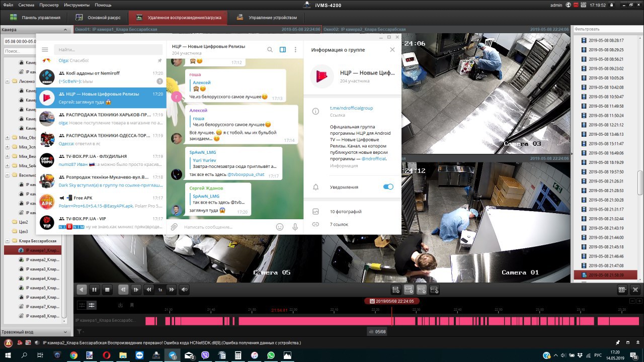Viewport: 644px width, 362px height.
Task: Click the Telegram Найти search field
Action: point(108,50)
